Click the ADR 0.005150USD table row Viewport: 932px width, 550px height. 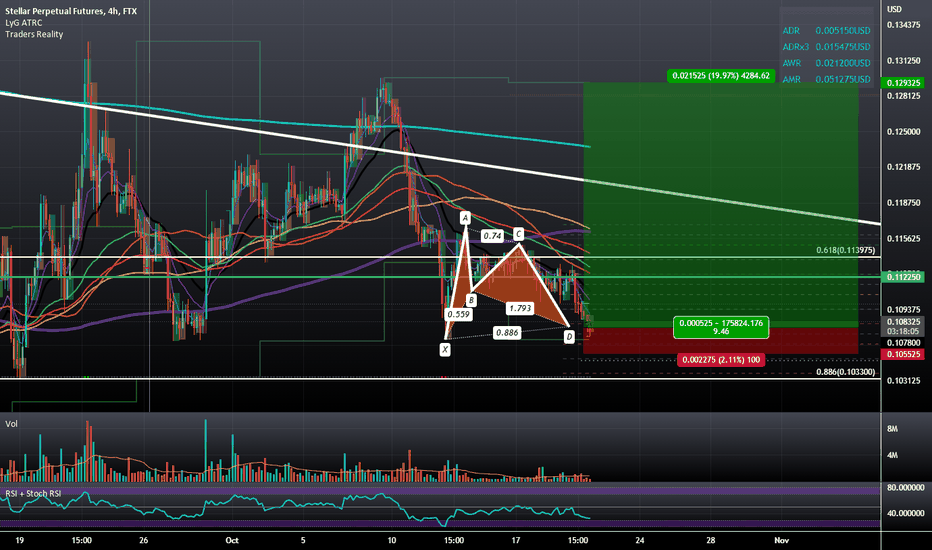tap(826, 30)
